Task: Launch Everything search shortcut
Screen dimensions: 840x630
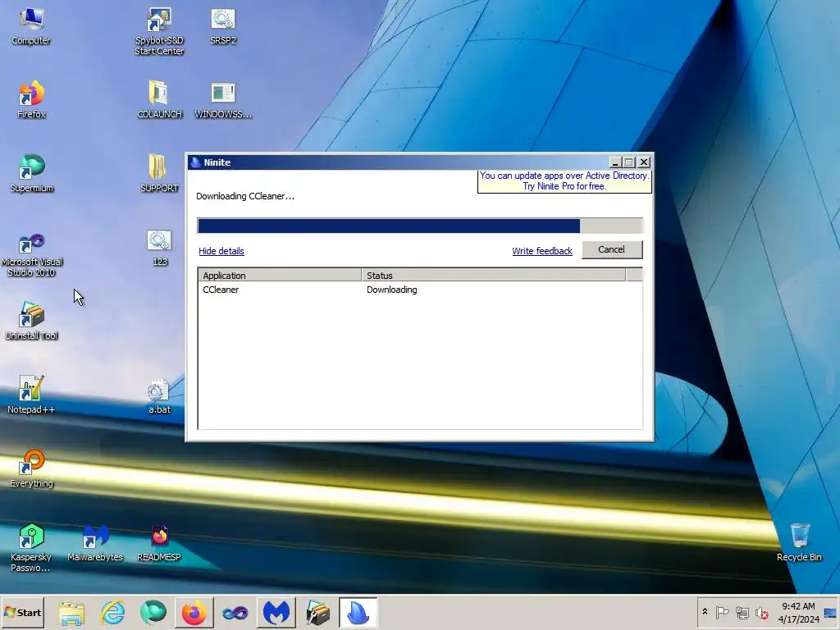Action: [x=31, y=469]
